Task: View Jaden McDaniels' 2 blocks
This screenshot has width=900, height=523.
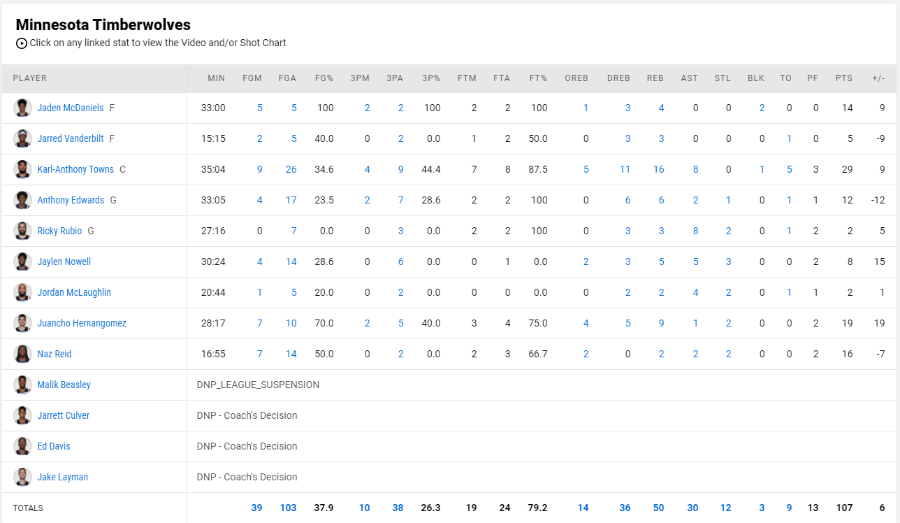Action: pyautogui.click(x=762, y=107)
